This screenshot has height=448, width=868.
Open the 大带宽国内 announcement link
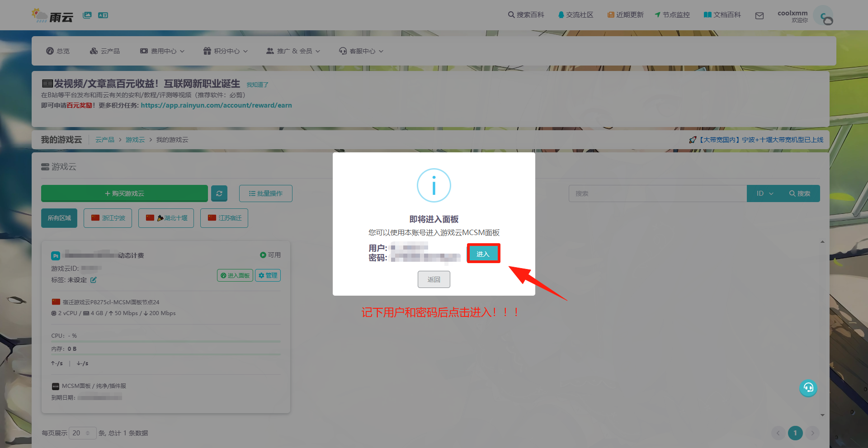[756, 140]
